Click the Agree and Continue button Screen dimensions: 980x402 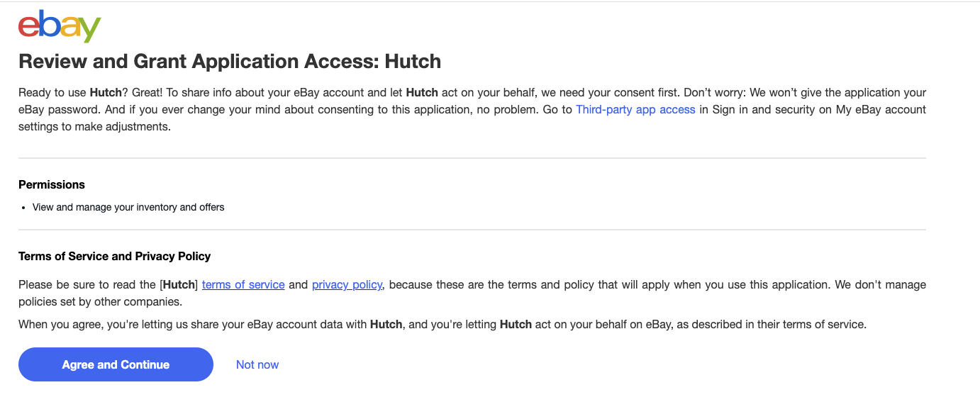116,364
